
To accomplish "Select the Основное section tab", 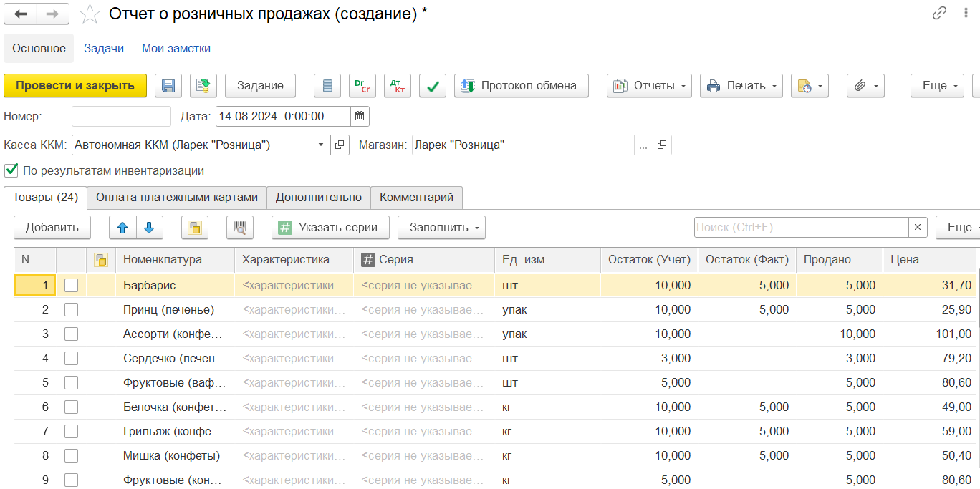I will 39,49.
